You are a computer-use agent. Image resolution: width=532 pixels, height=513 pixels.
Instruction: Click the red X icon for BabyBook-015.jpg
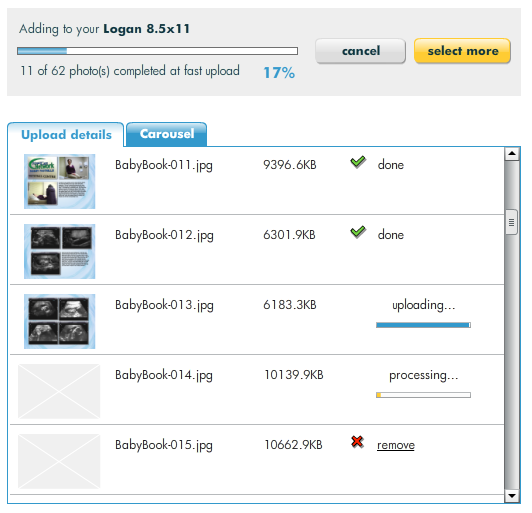[357, 442]
